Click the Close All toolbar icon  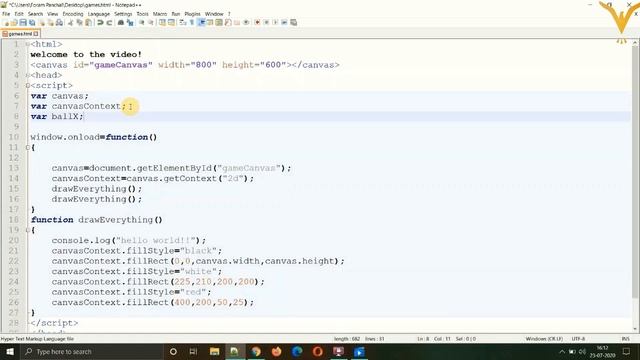51,23
